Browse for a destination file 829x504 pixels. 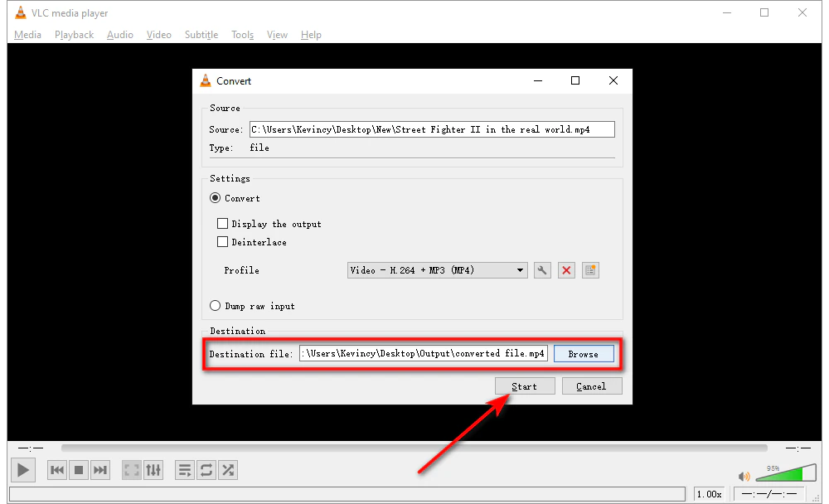(584, 353)
